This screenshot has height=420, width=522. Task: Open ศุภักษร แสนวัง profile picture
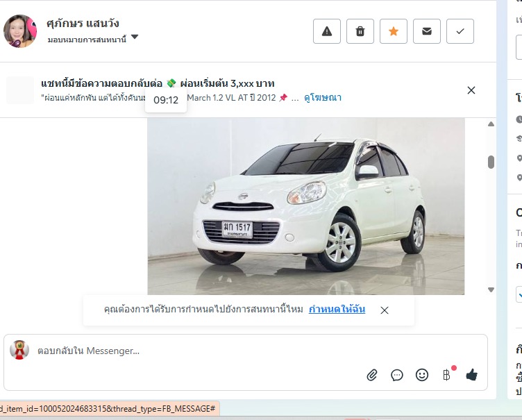[20, 31]
